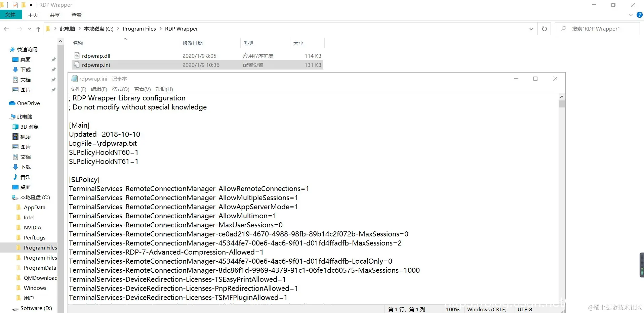The height and width of the screenshot is (313, 644).
Task: Click Program Files in the address bar
Action: [x=139, y=29]
